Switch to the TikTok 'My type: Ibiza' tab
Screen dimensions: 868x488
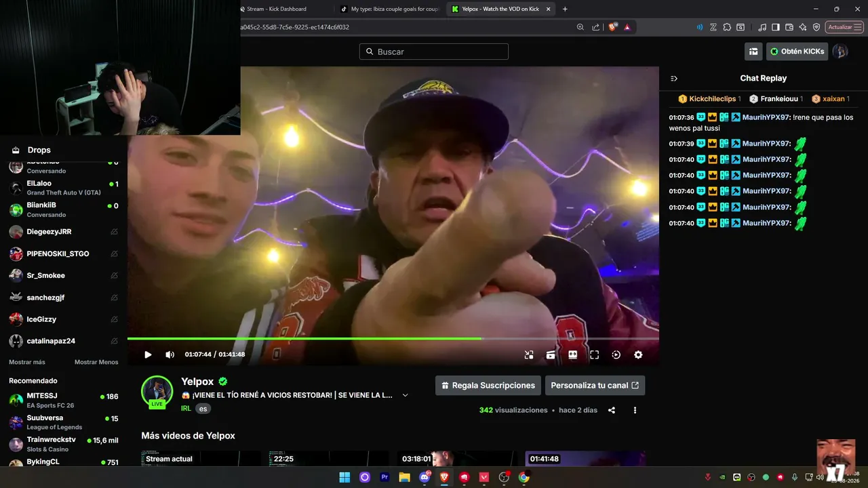point(389,9)
